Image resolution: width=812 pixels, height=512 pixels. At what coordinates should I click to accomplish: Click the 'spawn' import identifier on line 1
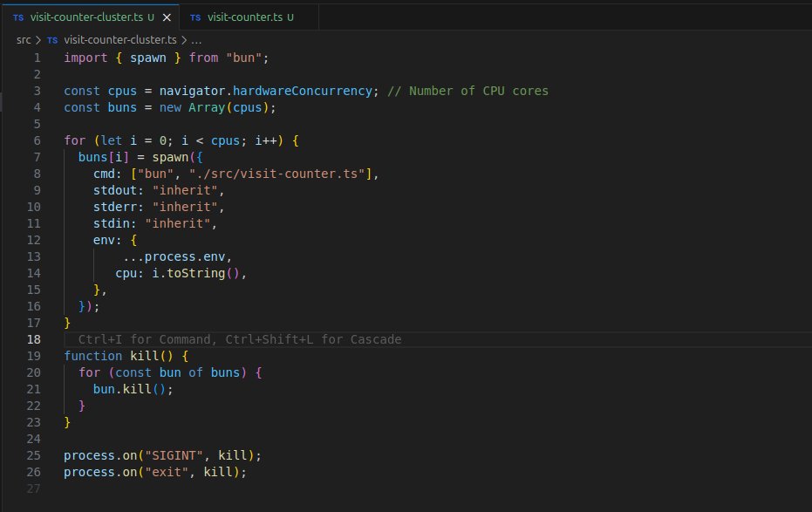(x=148, y=58)
